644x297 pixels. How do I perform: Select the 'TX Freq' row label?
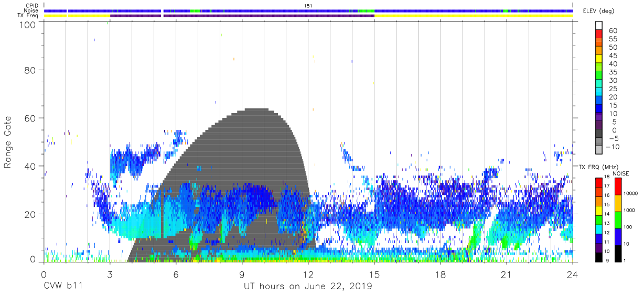(28, 16)
